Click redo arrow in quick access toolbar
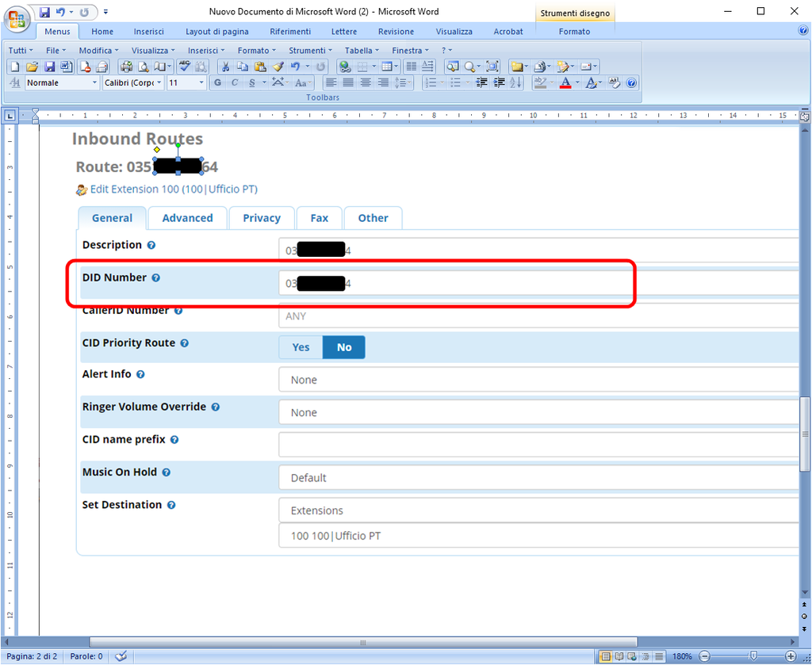 point(84,11)
